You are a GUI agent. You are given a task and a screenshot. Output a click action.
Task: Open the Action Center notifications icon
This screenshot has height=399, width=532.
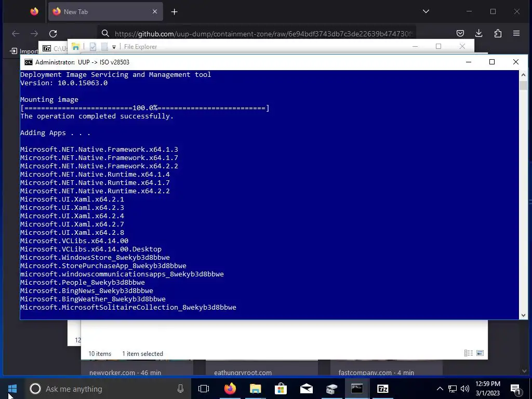pyautogui.click(x=515, y=389)
